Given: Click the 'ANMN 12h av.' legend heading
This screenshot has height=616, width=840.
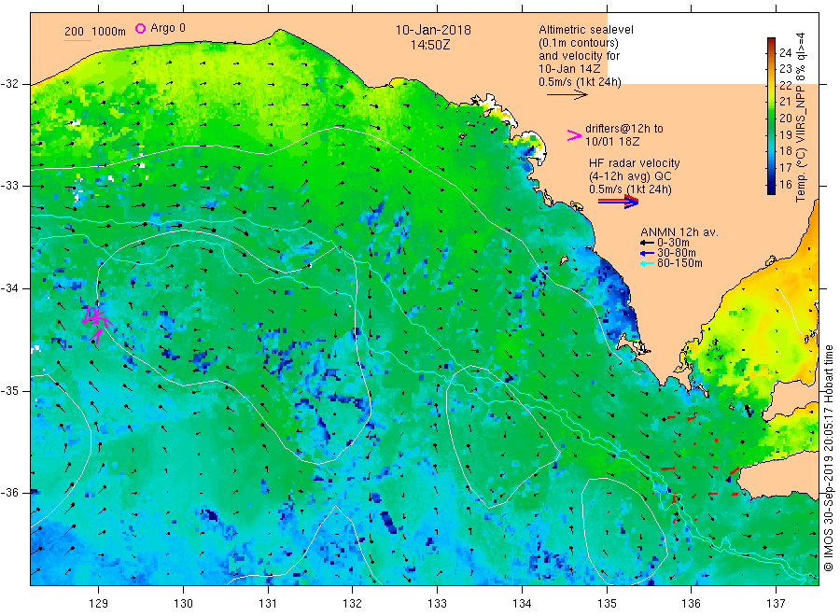Looking at the screenshot, I should coord(679,232).
